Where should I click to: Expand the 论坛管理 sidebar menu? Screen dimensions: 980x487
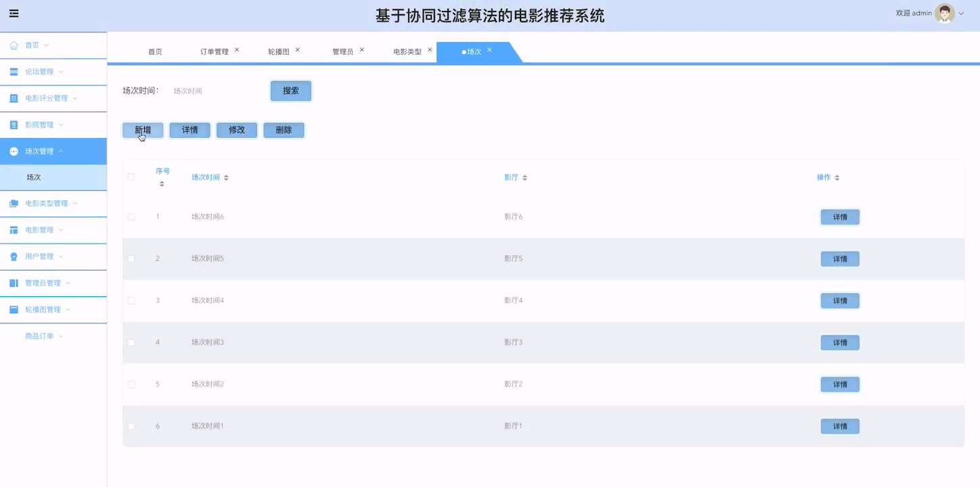coord(61,72)
